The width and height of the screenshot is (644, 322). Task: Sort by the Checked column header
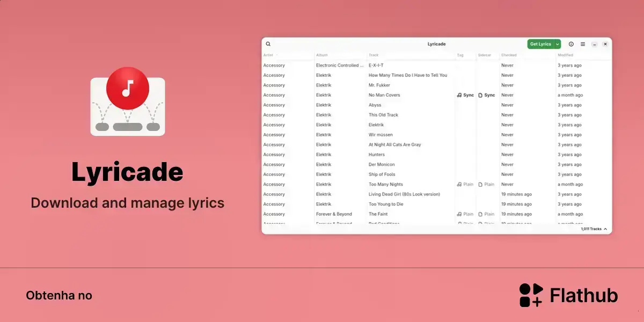pyautogui.click(x=509, y=55)
